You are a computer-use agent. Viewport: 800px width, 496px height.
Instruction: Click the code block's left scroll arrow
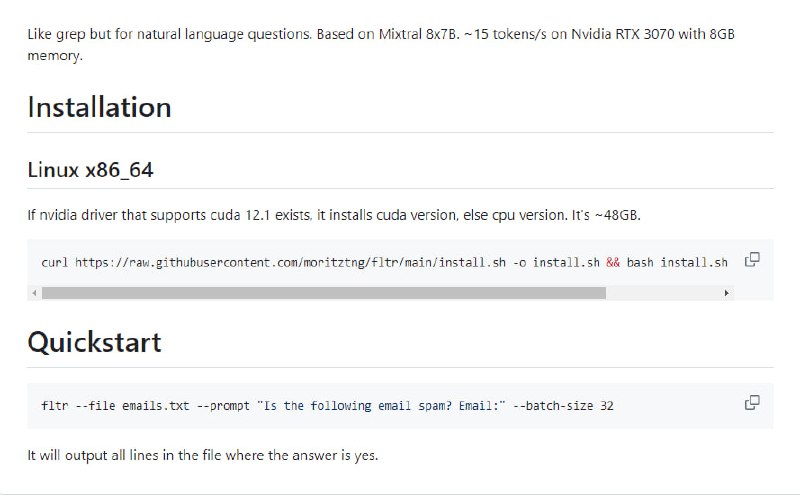35,293
